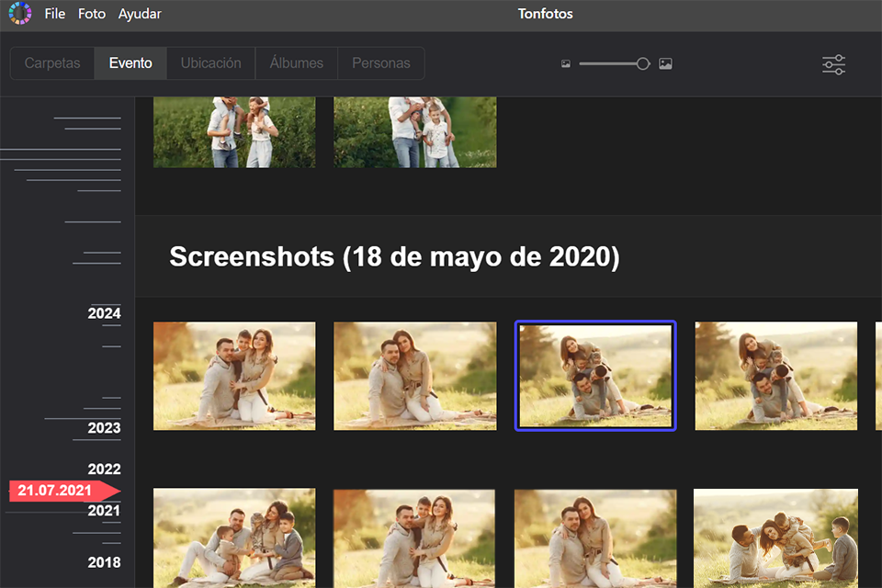Open the Álbumes tab
882x588 pixels.
click(297, 63)
